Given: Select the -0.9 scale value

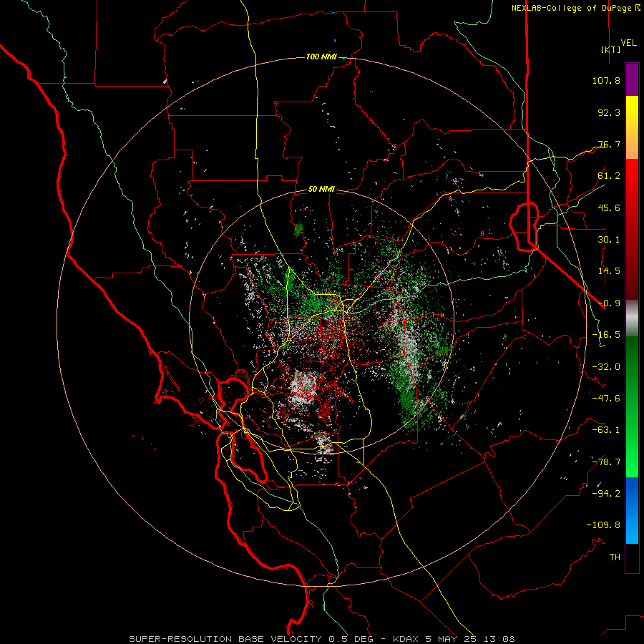Looking at the screenshot, I should [x=609, y=303].
